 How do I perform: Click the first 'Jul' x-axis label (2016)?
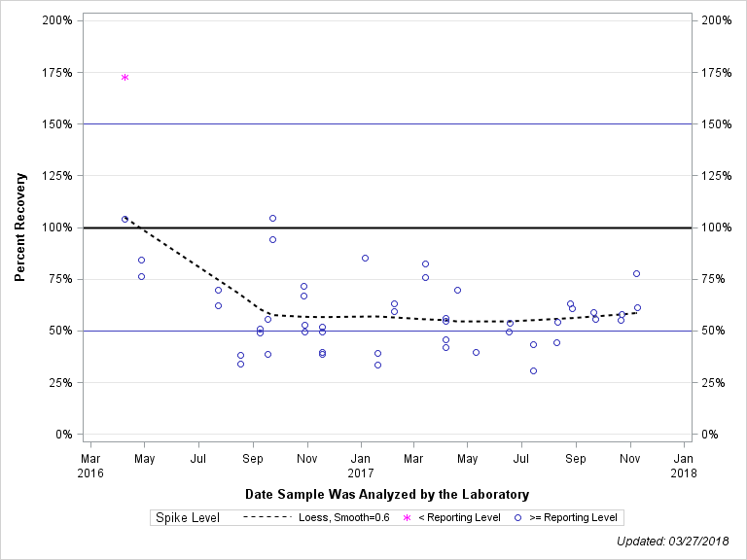click(x=198, y=459)
